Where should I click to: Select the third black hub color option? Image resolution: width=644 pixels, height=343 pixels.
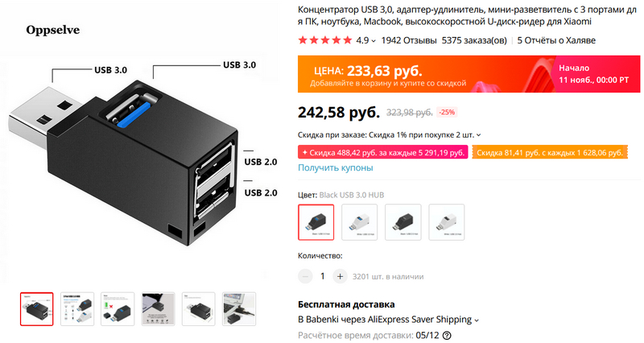(x=403, y=222)
